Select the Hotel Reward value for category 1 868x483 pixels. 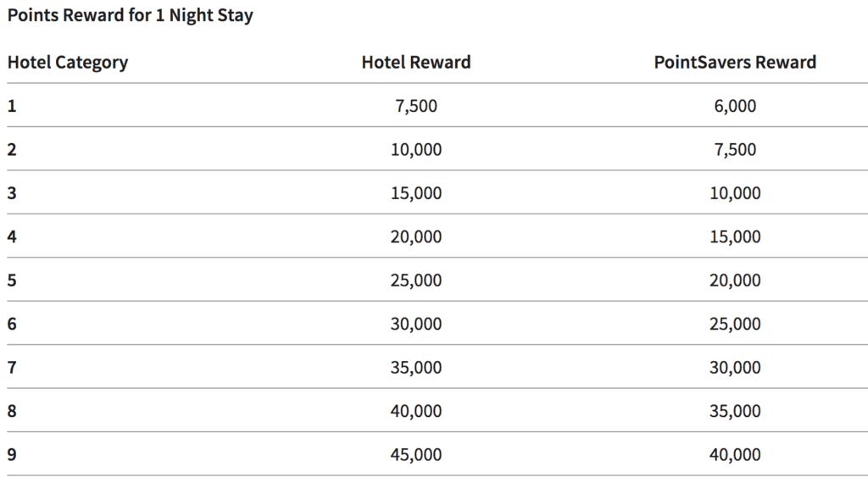pos(416,106)
